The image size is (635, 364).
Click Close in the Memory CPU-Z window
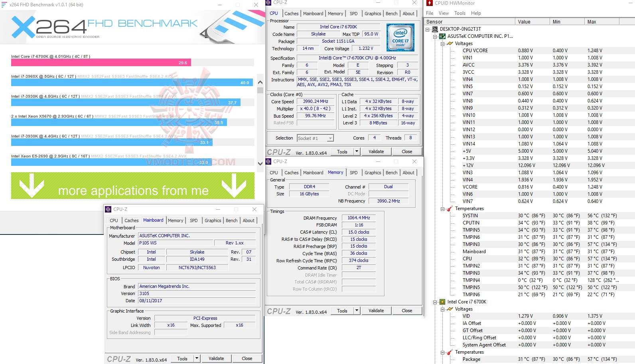click(x=407, y=311)
